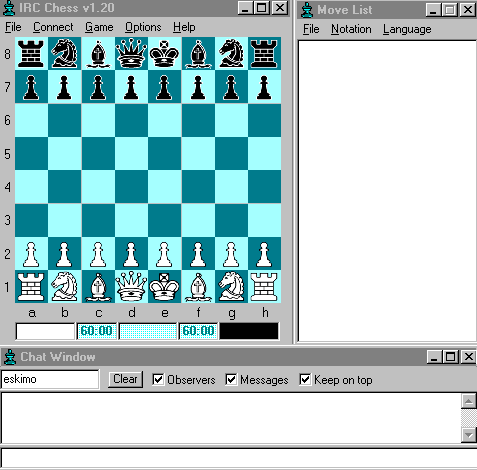Click the black knight on b8
Image resolution: width=477 pixels, height=470 pixels.
click(x=64, y=53)
